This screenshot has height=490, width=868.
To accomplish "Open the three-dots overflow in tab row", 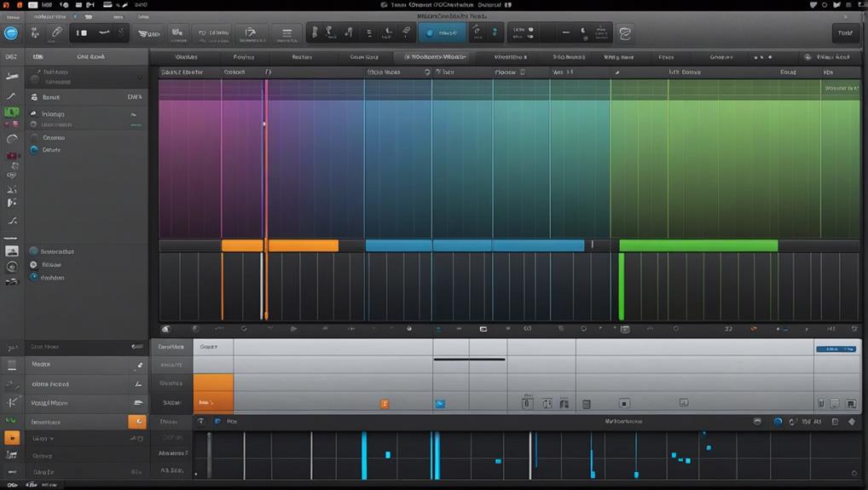I will (x=762, y=57).
